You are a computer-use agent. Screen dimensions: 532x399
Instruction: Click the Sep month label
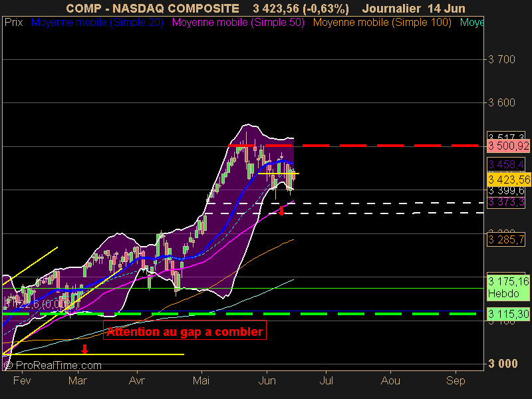coord(456,380)
